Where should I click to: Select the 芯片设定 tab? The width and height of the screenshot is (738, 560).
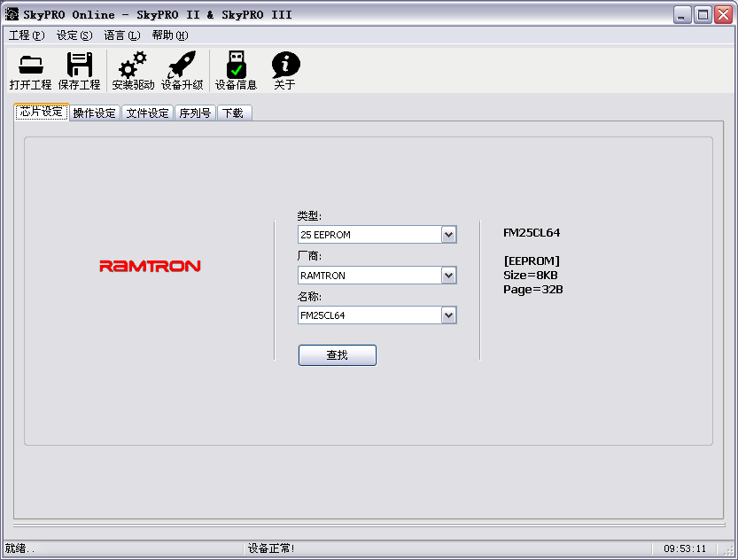[42, 112]
